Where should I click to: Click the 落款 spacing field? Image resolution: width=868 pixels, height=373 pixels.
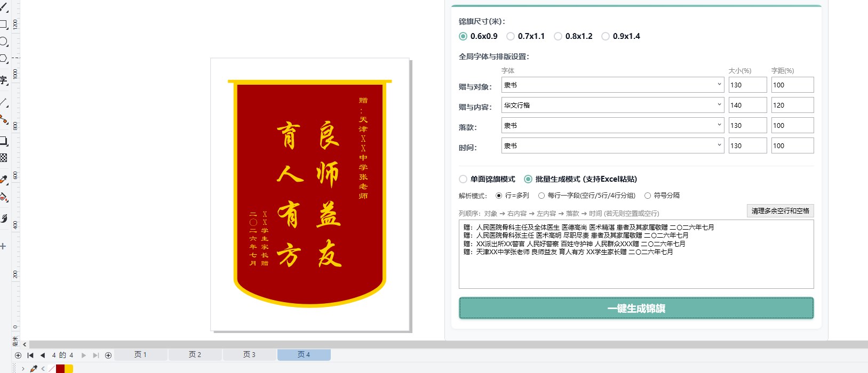(793, 125)
